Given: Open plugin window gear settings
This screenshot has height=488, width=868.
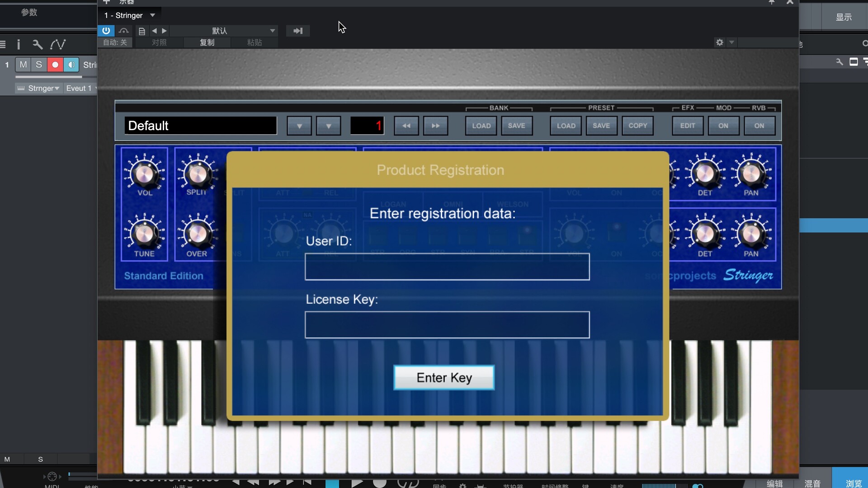Looking at the screenshot, I should [720, 42].
